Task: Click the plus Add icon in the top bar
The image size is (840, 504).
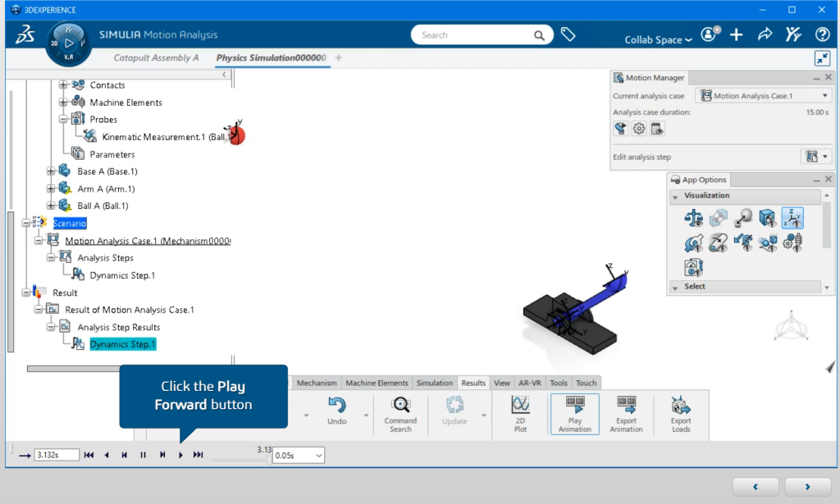Action: (737, 34)
